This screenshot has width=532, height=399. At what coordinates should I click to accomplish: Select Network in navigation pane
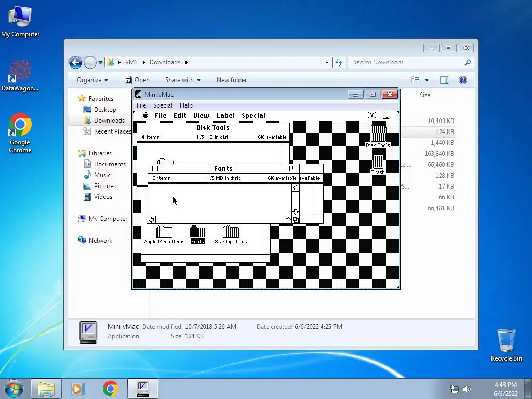click(100, 241)
